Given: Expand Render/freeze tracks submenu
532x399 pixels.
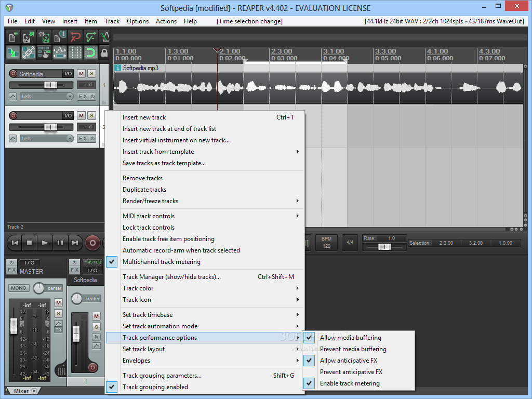Looking at the screenshot, I should [x=205, y=201].
